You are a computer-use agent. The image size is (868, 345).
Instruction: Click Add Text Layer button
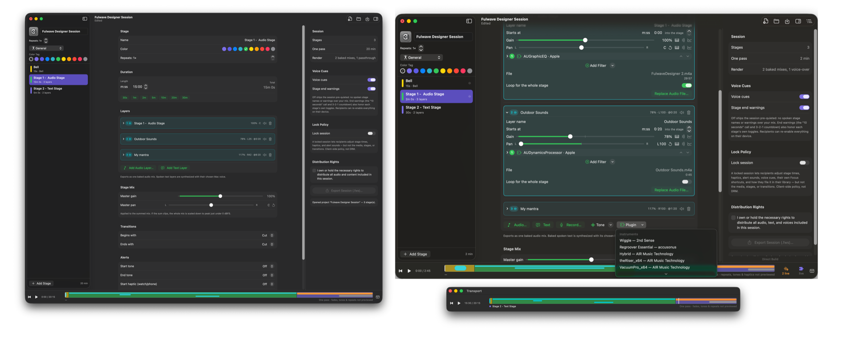pyautogui.click(x=174, y=168)
